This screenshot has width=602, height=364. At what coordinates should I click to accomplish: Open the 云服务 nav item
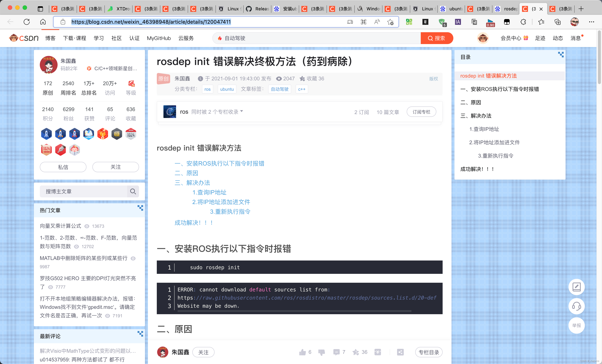[x=186, y=38]
